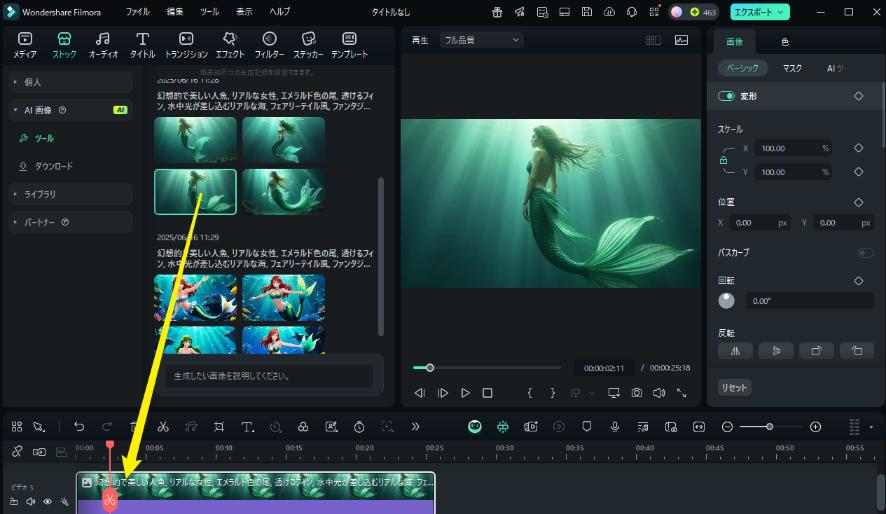Open the cloud upload icon in title bar

pos(609,12)
